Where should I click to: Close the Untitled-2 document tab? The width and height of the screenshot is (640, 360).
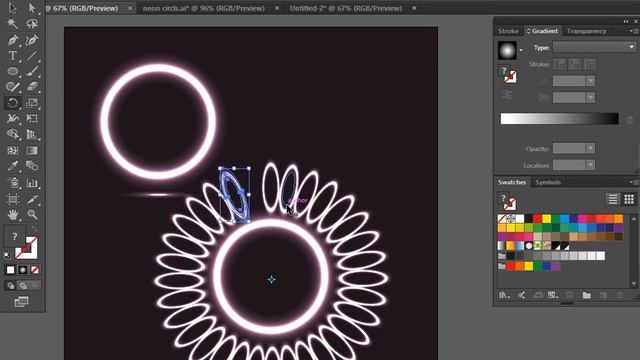coord(414,8)
